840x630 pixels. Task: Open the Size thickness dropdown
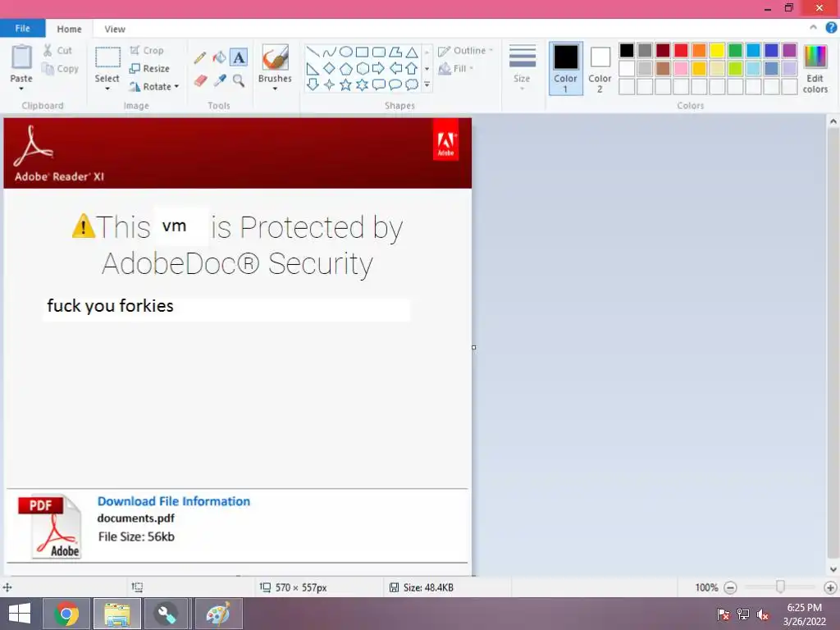(x=523, y=69)
